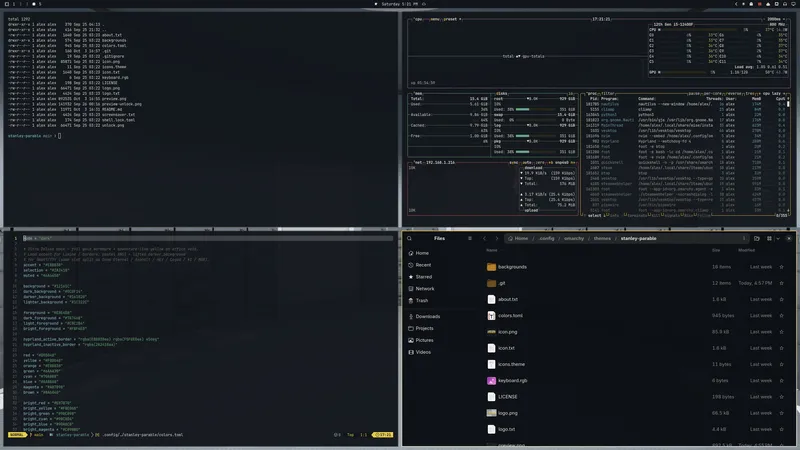Select the about.txt file icon

pos(491,299)
